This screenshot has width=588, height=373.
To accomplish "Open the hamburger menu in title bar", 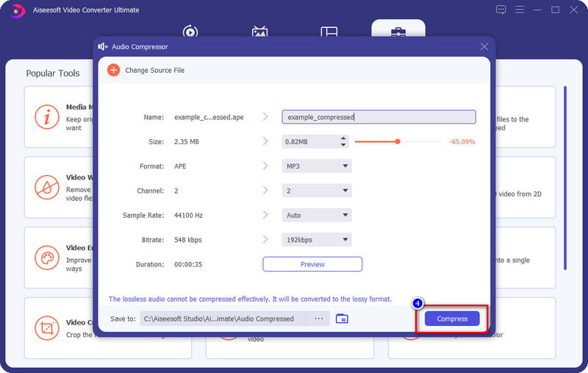I will 520,10.
